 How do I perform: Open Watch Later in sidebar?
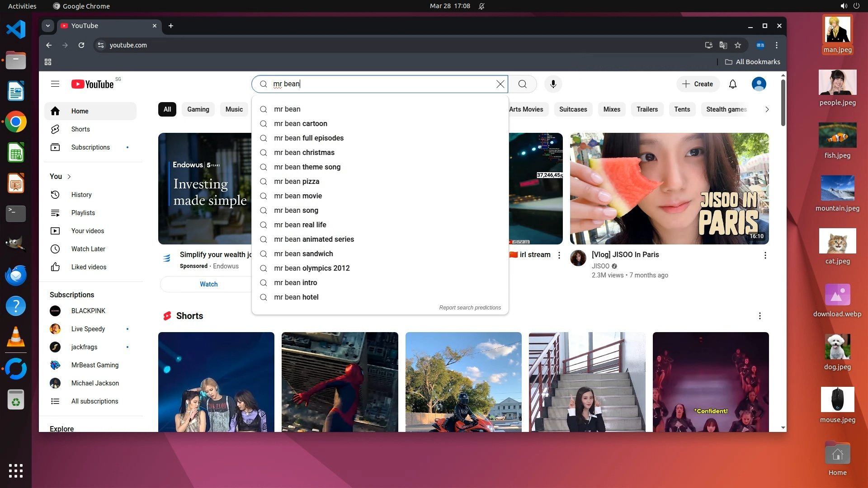pos(88,249)
